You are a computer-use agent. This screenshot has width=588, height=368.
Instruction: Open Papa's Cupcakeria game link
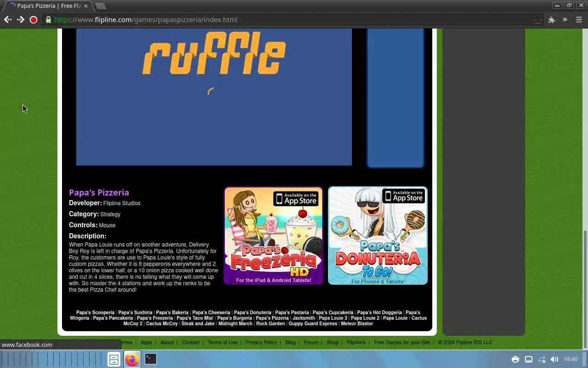click(x=333, y=313)
